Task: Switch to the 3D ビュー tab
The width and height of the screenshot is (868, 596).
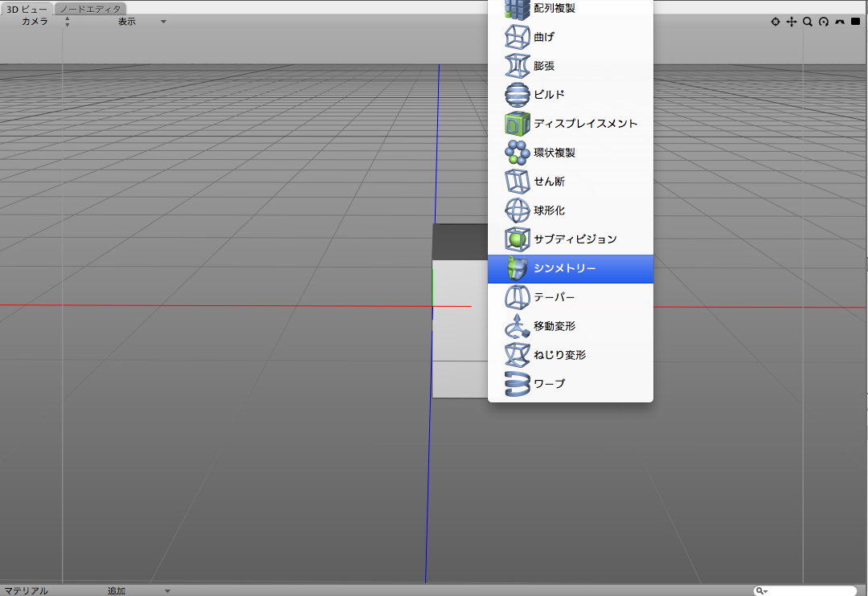Action: click(x=27, y=9)
